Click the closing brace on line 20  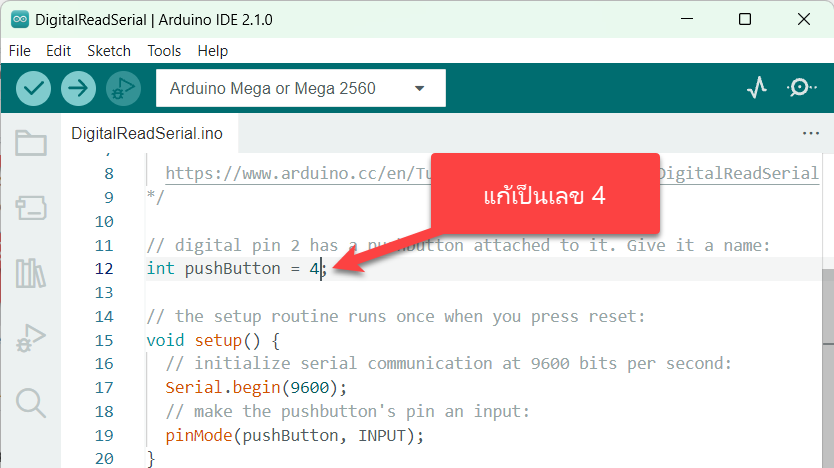(x=151, y=458)
